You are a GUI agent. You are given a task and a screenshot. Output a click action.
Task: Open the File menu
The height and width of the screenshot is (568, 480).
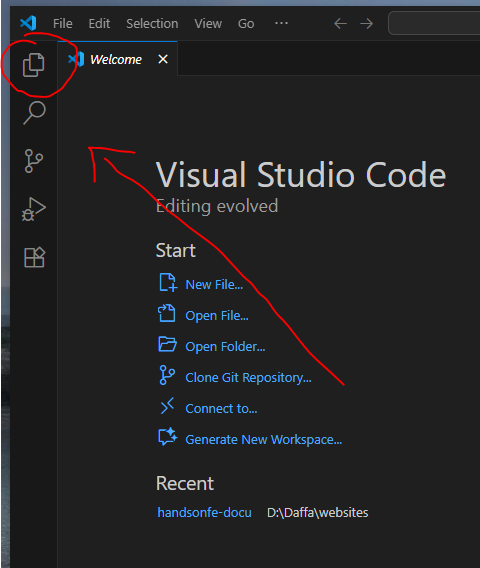[62, 24]
